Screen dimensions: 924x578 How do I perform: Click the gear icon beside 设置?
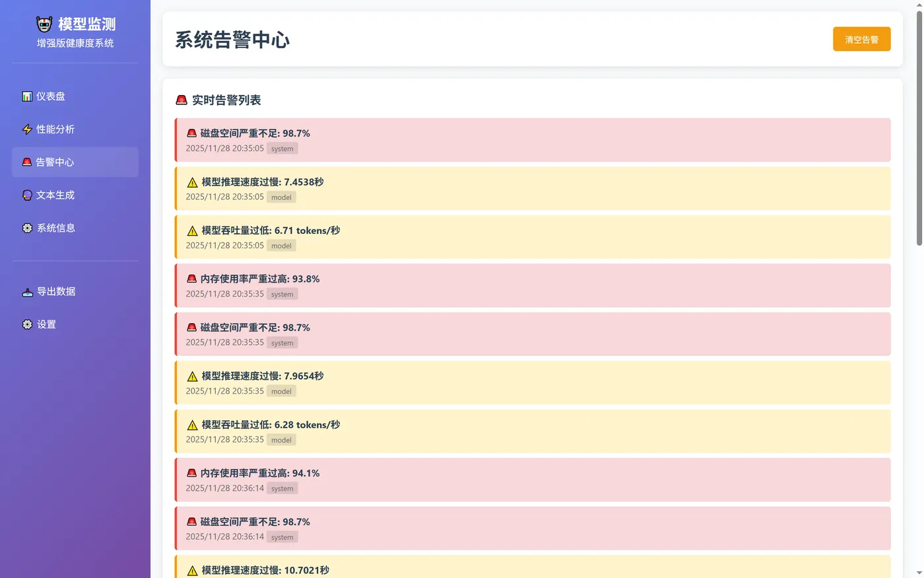point(27,324)
